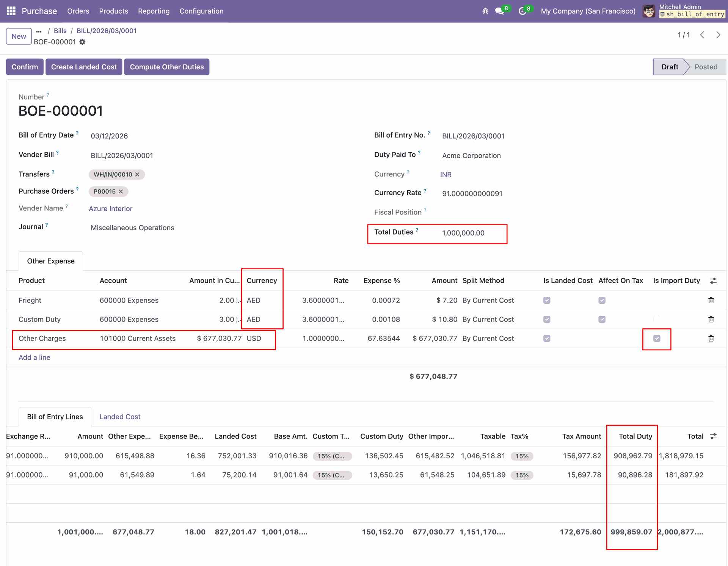
Task: Toggle Is Landed Cost for Frieght
Action: click(547, 300)
